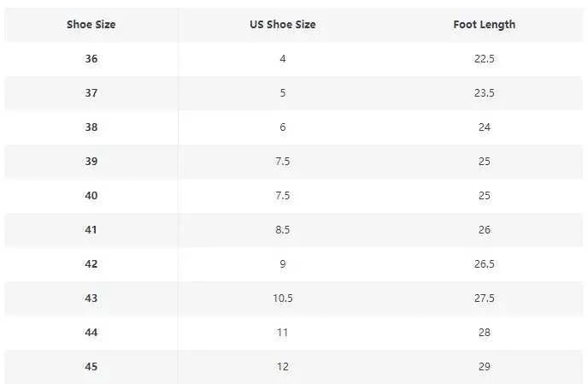Image resolution: width=588 pixels, height=384 pixels.
Task: Select shoe size 38 cell
Action: (91, 127)
